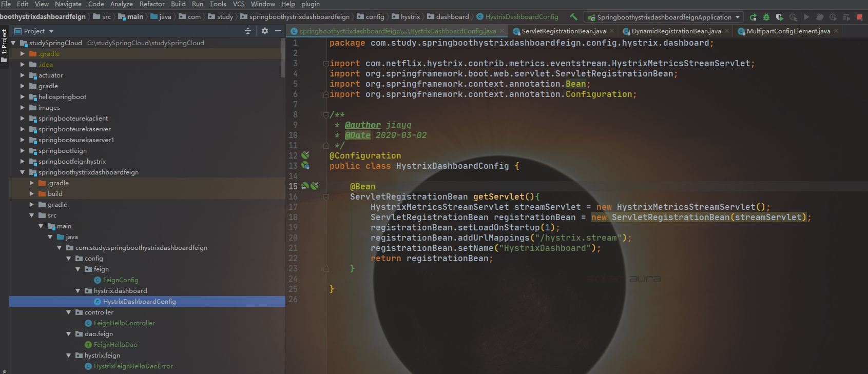Rerun the application with the green arrow icon
The height and width of the screenshot is (374, 868).
753,17
